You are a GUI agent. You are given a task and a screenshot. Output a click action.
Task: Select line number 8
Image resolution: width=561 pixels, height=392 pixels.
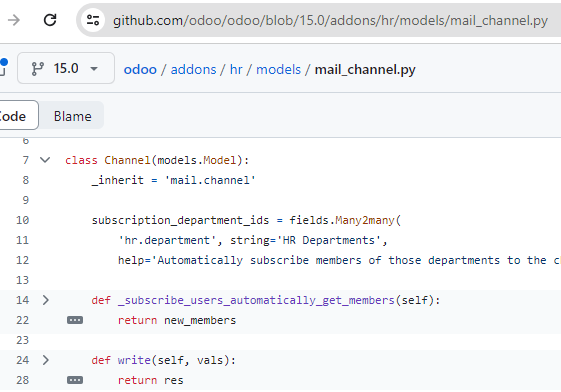coord(26,180)
